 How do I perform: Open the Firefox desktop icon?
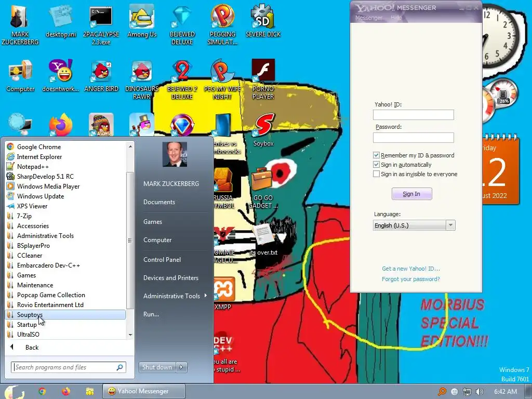coord(61,125)
